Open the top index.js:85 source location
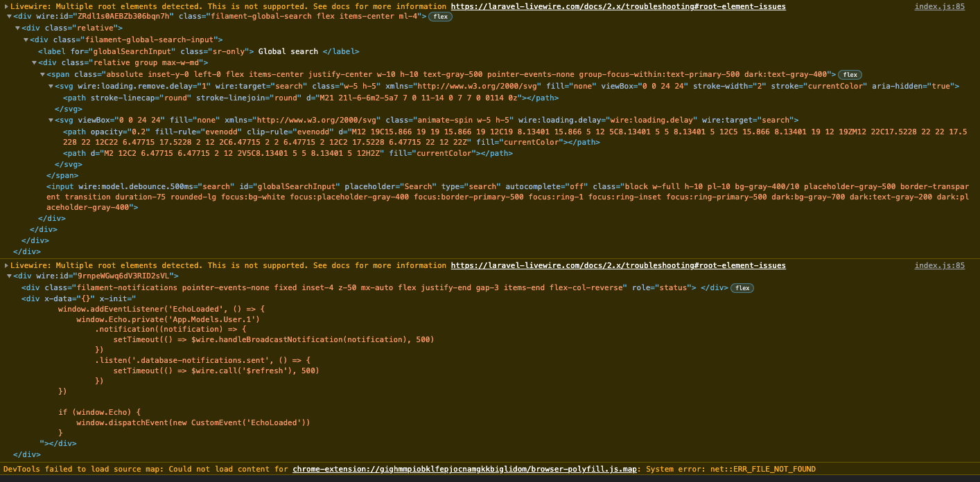The image size is (980, 482). (940, 6)
